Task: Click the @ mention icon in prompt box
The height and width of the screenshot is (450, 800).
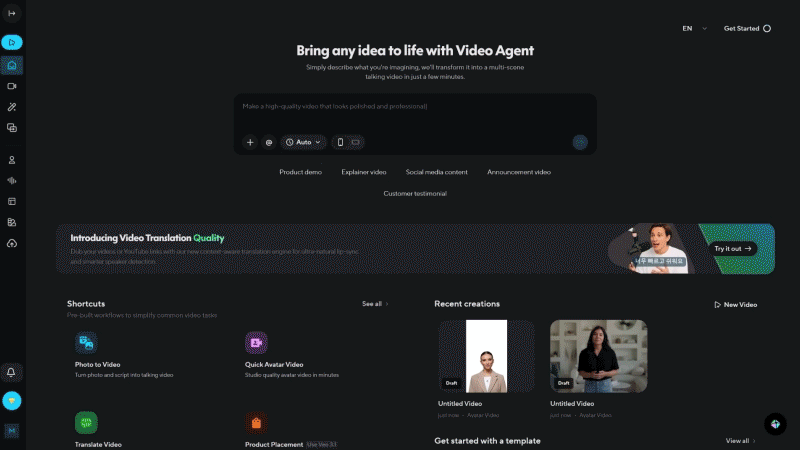Action: pyautogui.click(x=269, y=142)
